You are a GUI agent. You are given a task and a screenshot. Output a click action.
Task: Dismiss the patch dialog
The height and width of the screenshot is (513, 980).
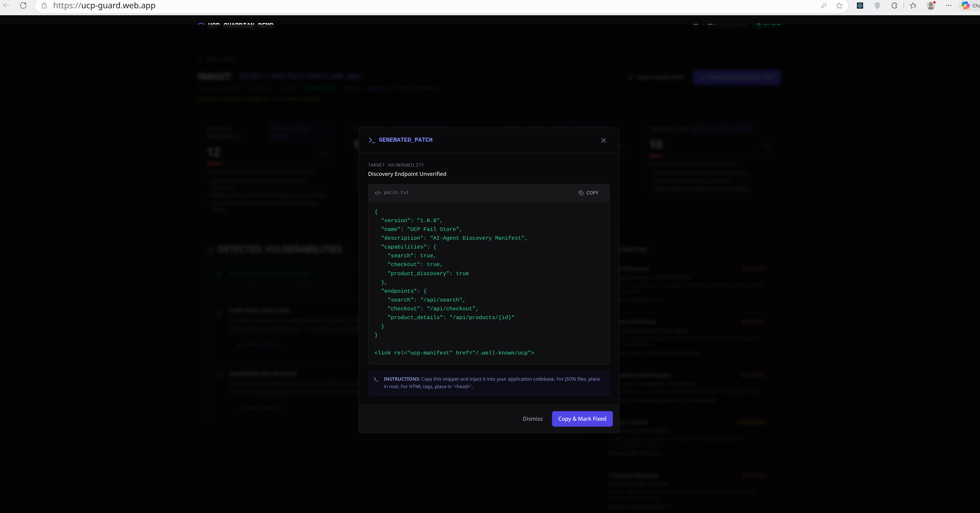532,419
